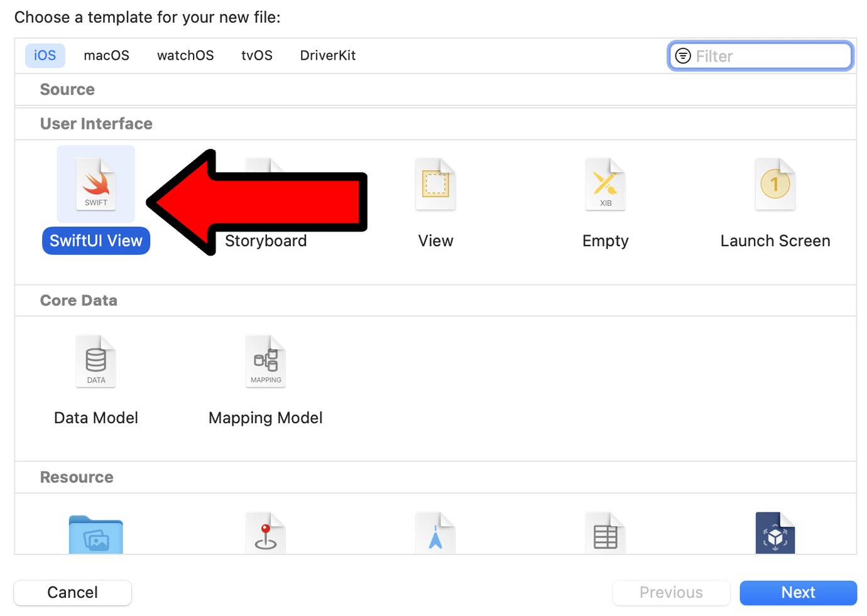Click the Next button
867x616 pixels.
(x=799, y=592)
